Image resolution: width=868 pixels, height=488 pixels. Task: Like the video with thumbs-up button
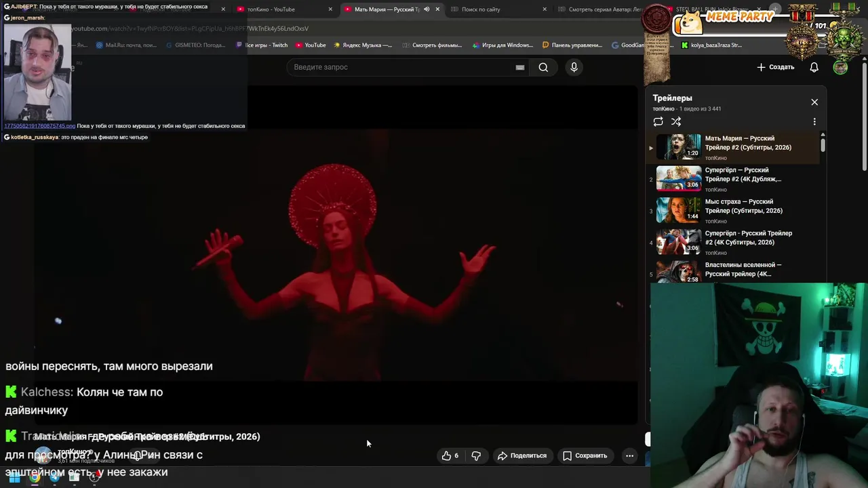pyautogui.click(x=450, y=455)
